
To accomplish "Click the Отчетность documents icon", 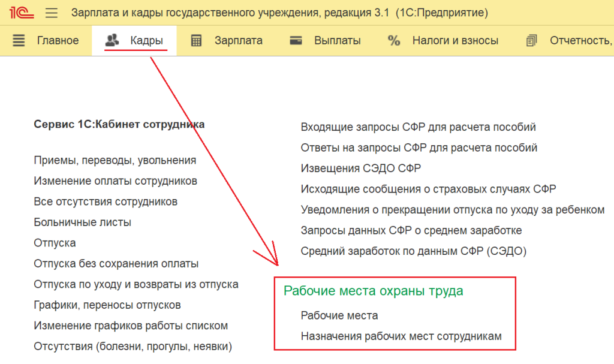I will coord(531,40).
